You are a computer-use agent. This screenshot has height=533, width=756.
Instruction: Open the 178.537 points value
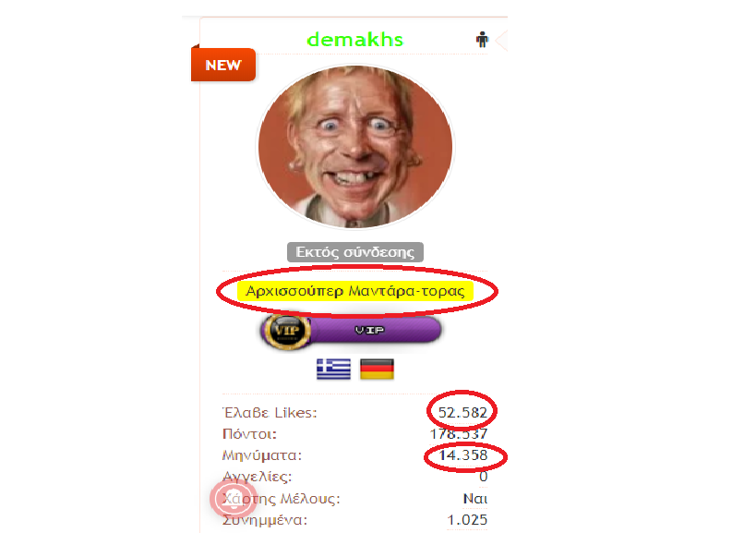[459, 433]
